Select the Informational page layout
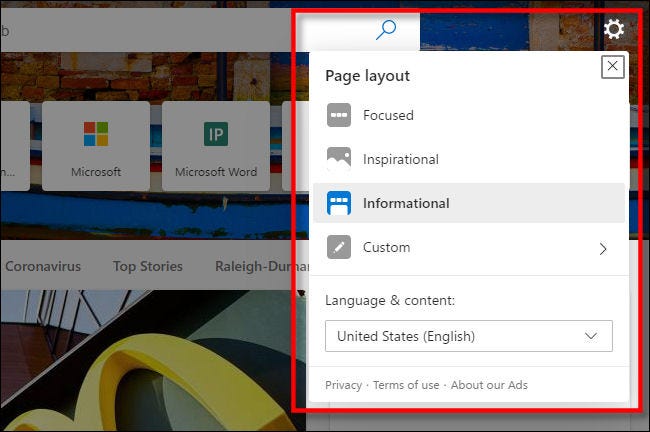The image size is (650, 432). click(406, 203)
